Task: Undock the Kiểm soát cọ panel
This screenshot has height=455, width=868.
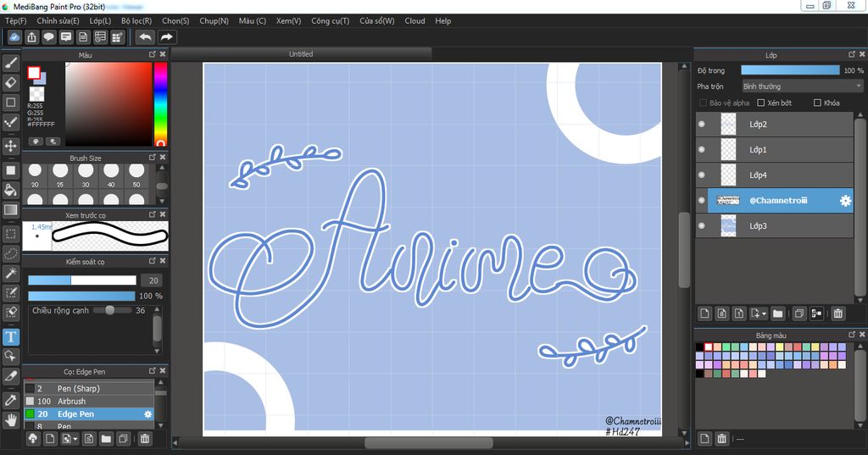Action: click(153, 261)
